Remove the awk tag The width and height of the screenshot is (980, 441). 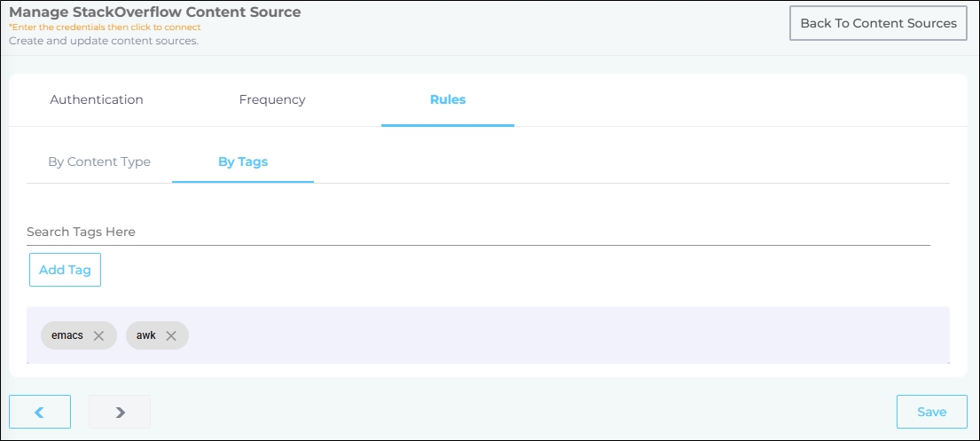[x=171, y=335]
